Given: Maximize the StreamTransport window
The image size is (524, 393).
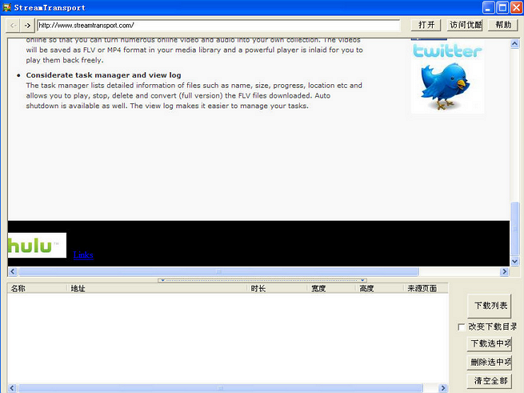Looking at the screenshot, I should 502,7.
